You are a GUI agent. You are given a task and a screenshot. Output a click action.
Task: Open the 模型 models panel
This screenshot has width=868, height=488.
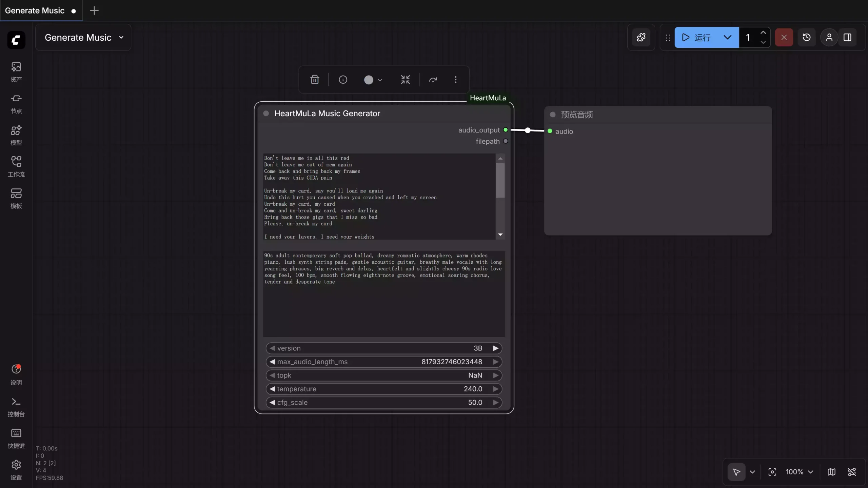coord(16,135)
